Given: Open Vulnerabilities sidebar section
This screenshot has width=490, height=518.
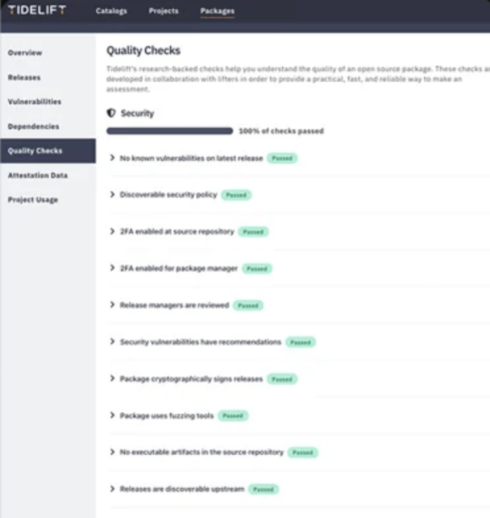Looking at the screenshot, I should pos(35,102).
